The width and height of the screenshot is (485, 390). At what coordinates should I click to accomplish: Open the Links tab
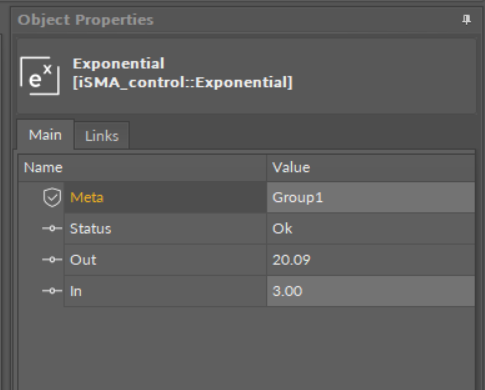(102, 136)
